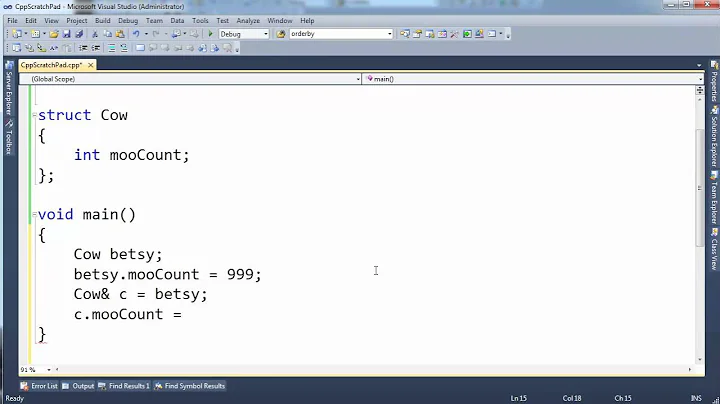Click the Toolbox wrench toolbar icon
The width and height of the screenshot is (720, 404).
point(454,34)
